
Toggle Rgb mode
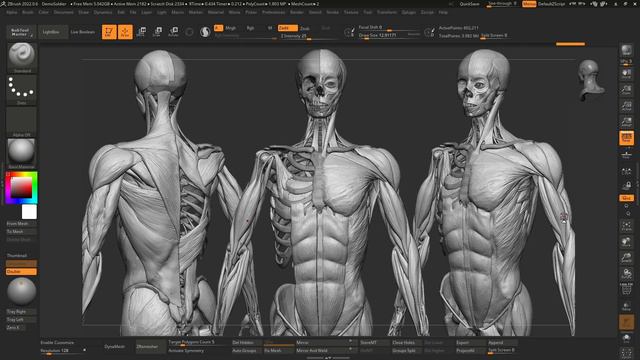pos(250,28)
